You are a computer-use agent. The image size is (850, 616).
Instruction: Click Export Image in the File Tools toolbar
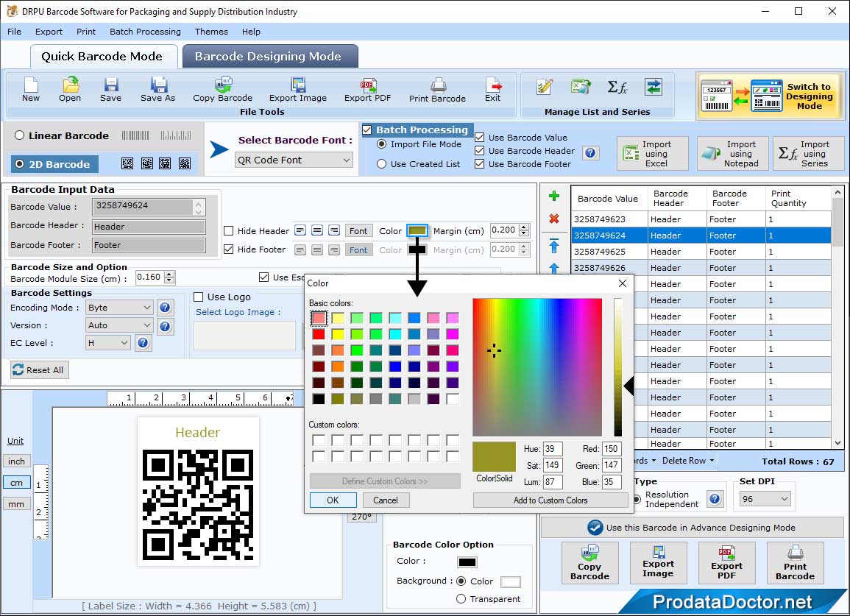(297, 89)
